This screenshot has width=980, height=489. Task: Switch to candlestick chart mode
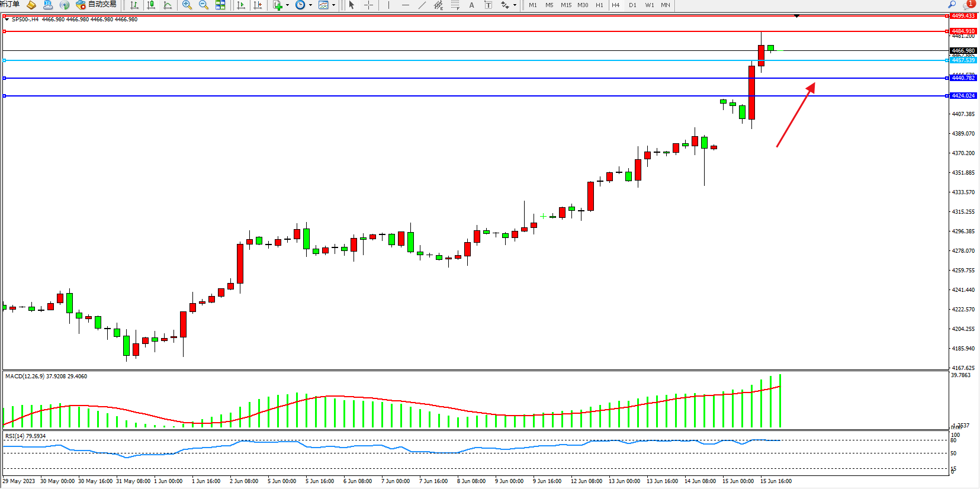[x=151, y=5]
